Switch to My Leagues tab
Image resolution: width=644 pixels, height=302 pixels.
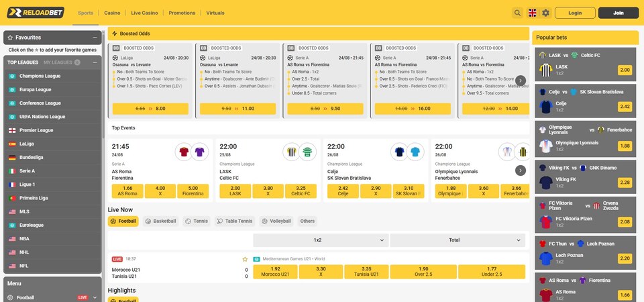pos(58,62)
